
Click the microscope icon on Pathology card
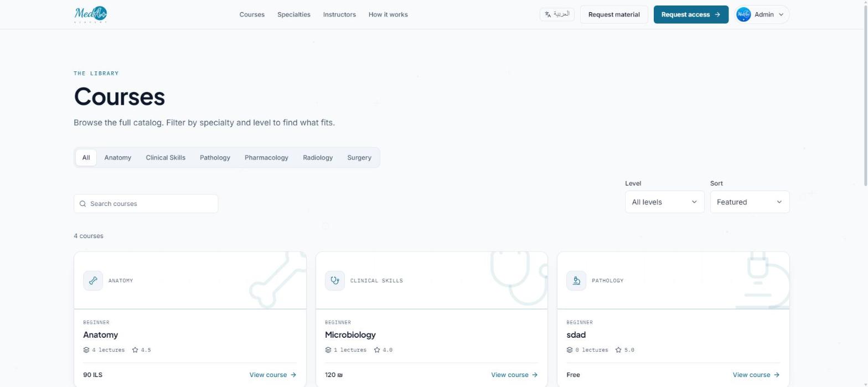576,281
